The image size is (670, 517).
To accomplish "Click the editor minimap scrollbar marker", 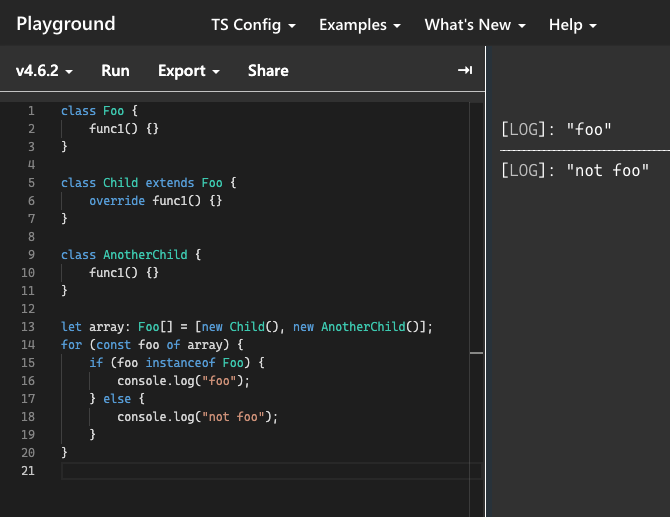I will 476,353.
